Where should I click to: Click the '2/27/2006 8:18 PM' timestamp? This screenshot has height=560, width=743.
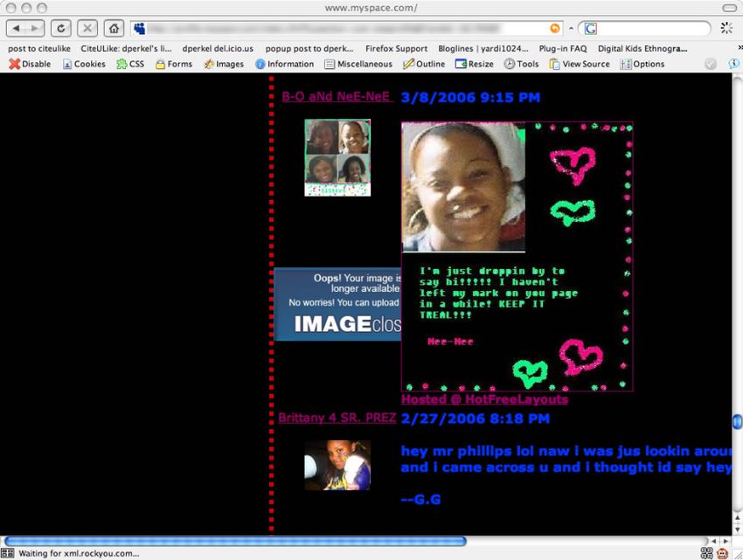(x=476, y=418)
